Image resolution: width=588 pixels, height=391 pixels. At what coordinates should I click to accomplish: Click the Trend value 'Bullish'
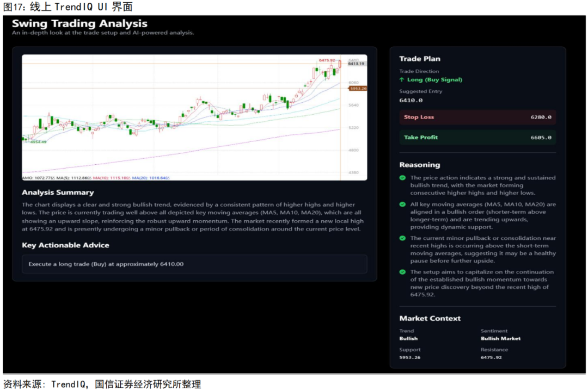(x=408, y=339)
